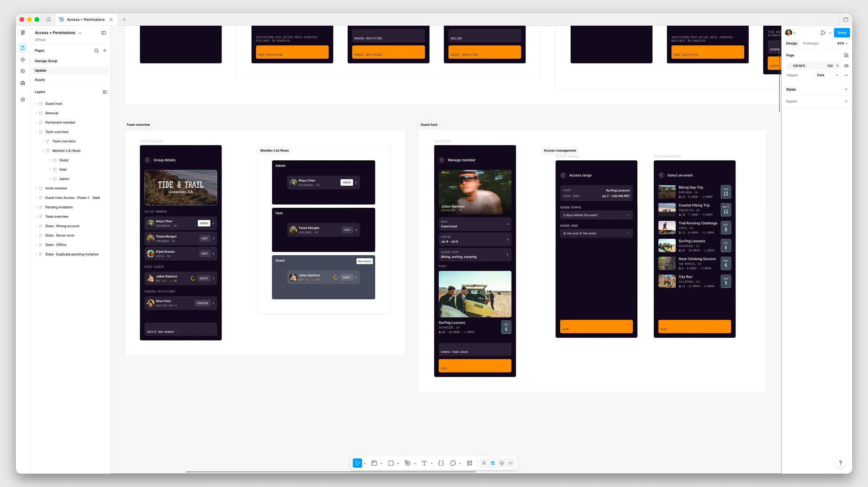The height and width of the screenshot is (487, 868).
Task: Add a new style with plus icon
Action: tap(846, 90)
